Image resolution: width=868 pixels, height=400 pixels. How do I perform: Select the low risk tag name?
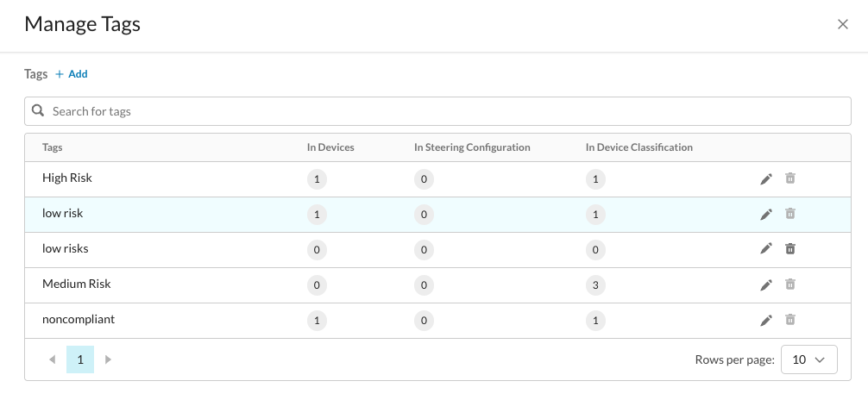62,214
